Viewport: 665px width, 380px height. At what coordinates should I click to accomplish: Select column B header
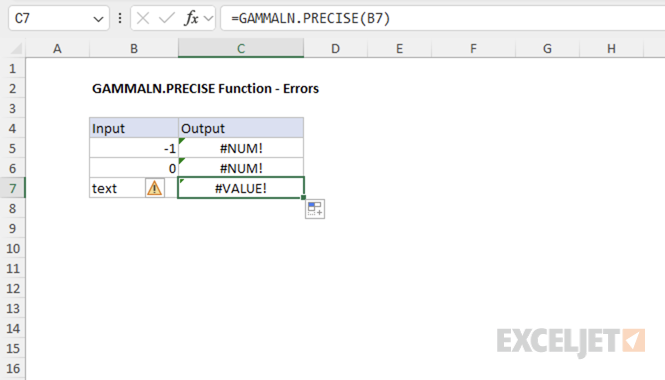click(x=134, y=49)
